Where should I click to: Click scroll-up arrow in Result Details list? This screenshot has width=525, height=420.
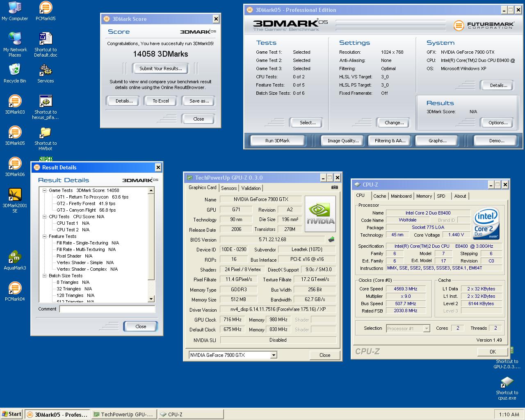pos(151,190)
